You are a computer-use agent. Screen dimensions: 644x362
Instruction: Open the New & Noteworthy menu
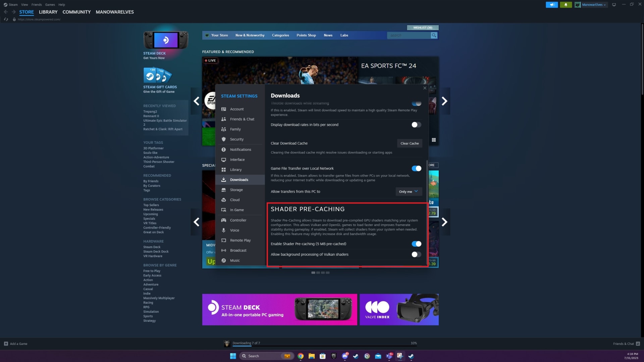pyautogui.click(x=250, y=36)
